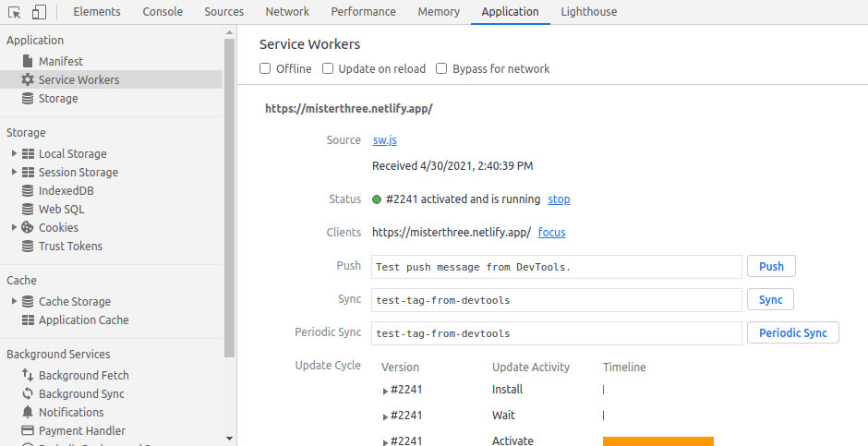Viewport: 868px width, 446px height.
Task: Open the Network tab
Action: [287, 12]
